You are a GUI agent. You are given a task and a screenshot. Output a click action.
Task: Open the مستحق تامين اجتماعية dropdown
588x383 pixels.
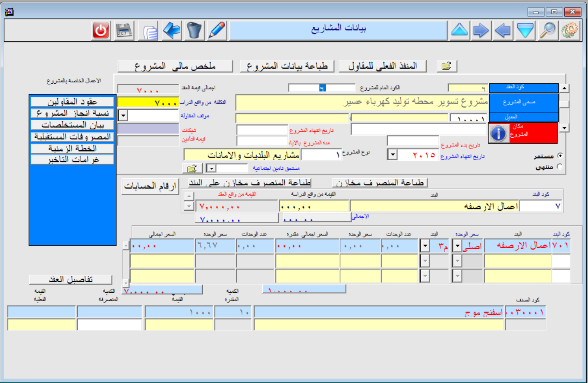[212, 168]
